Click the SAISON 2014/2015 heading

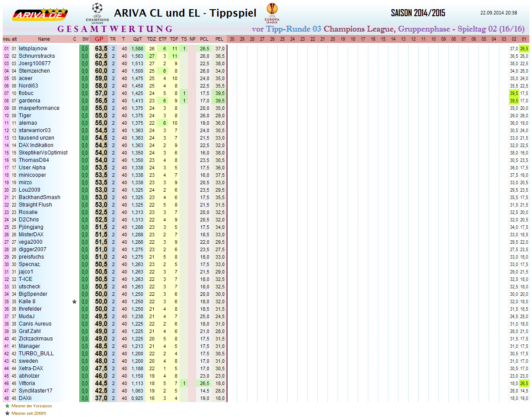(x=418, y=13)
